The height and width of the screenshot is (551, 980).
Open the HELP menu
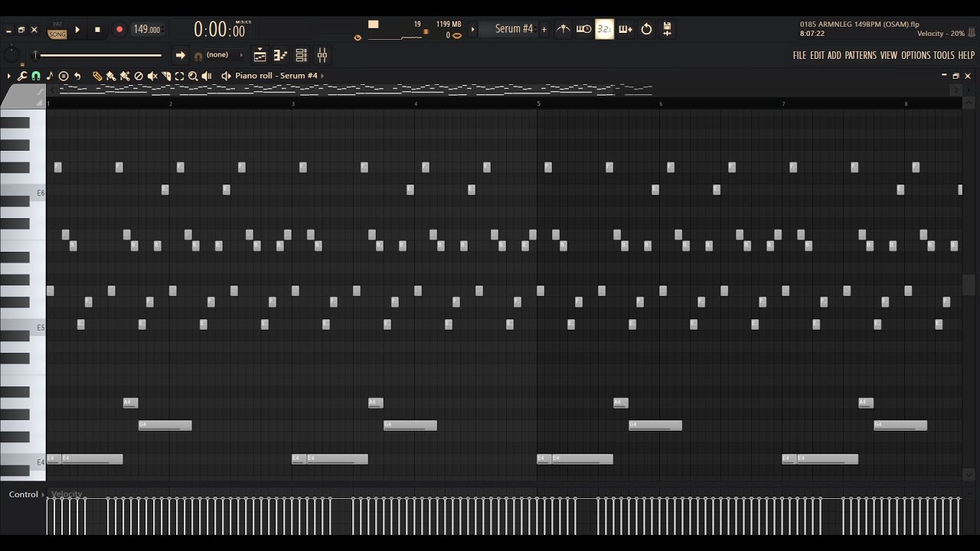coord(966,55)
